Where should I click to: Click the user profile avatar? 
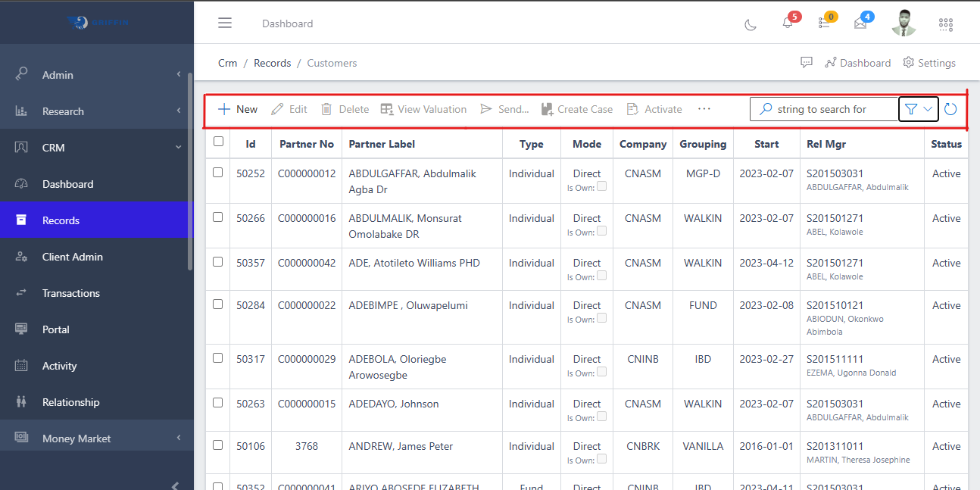[904, 23]
